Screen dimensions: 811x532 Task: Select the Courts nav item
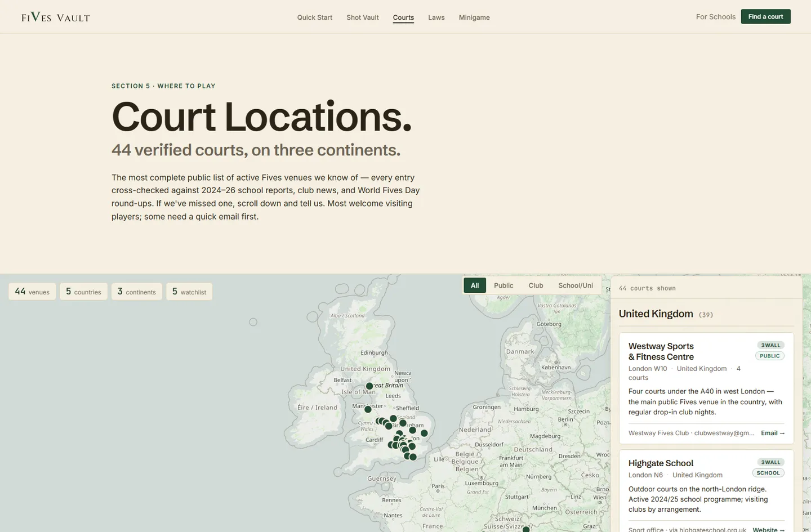pos(403,17)
